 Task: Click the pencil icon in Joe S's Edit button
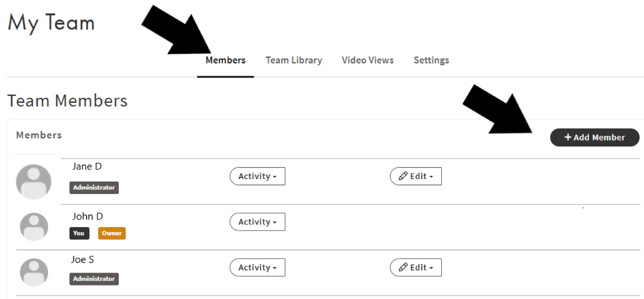[x=403, y=267]
